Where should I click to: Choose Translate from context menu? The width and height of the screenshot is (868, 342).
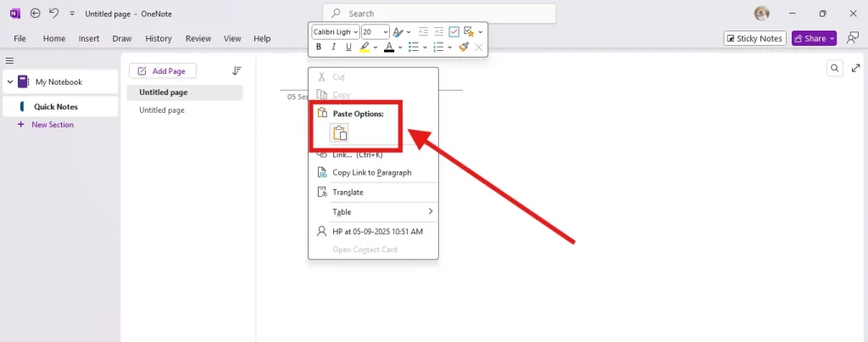point(373,193)
